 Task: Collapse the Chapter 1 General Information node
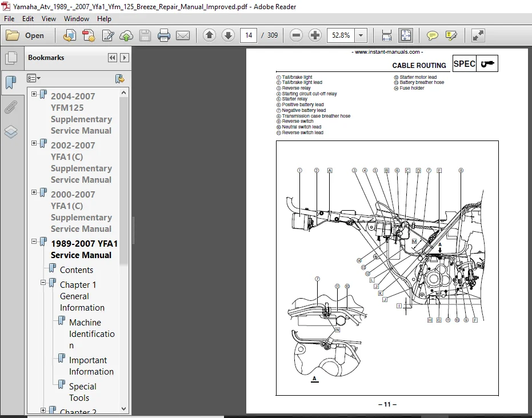(43, 283)
